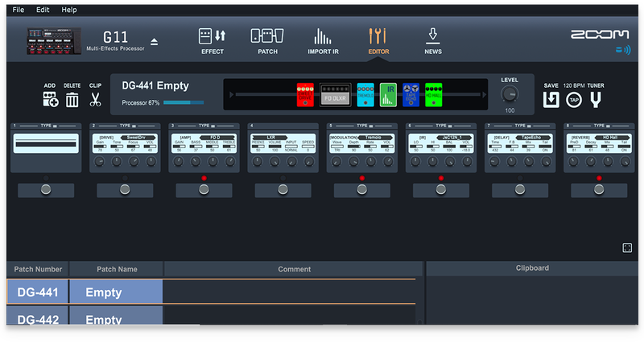Click the ADD effect icon
The height and width of the screenshot is (352, 644).
51,99
